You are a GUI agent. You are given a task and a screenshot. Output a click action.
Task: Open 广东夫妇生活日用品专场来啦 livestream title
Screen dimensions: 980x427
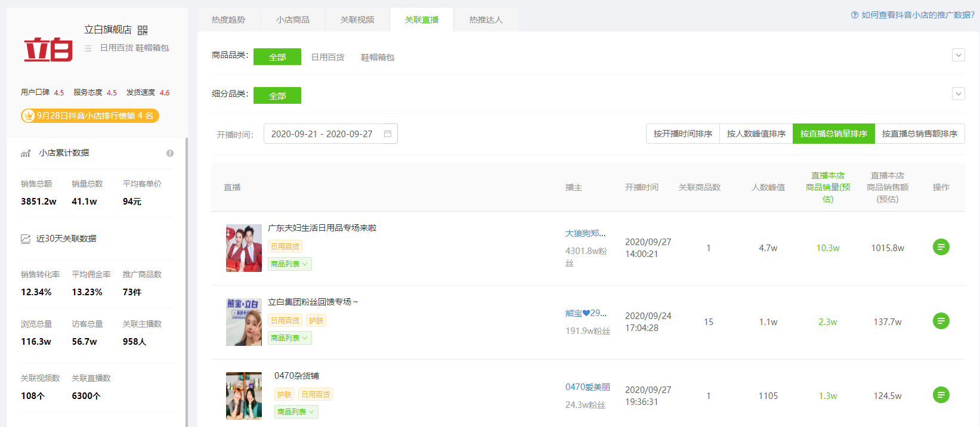click(x=322, y=228)
